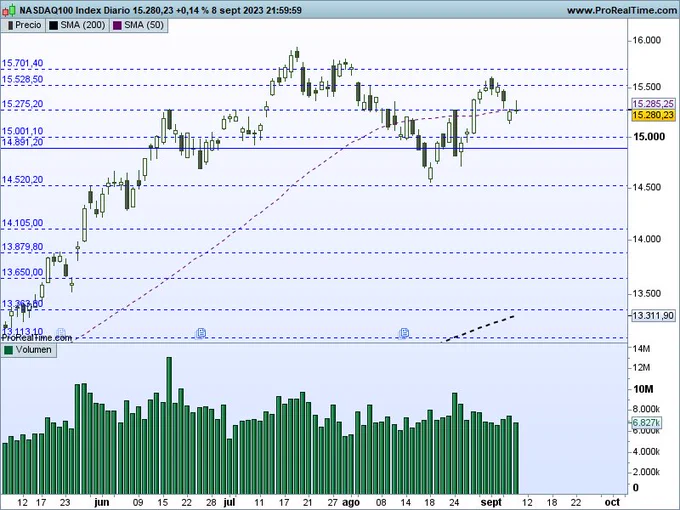Click the Volumen panel label
680x510 pixels.
[29, 350]
